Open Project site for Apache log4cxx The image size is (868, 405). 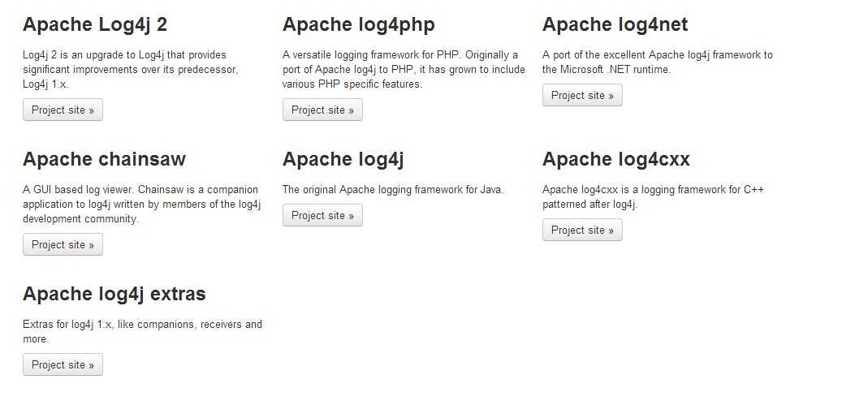coord(582,231)
